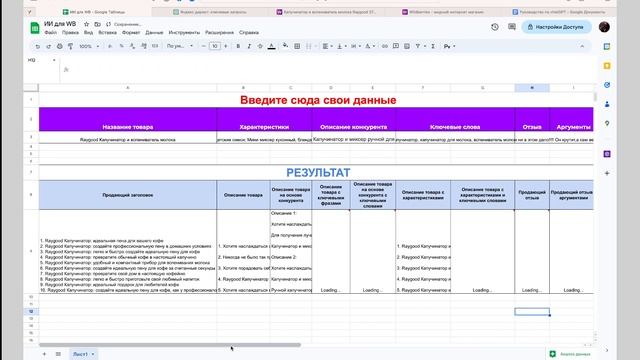Open the Данные menu

(x=154, y=32)
